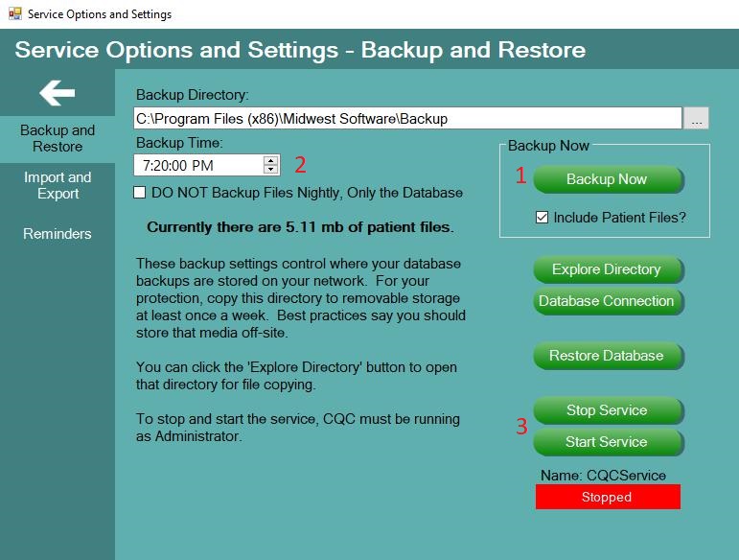Click the 5.11 mb of patient files text
The width and height of the screenshot is (739, 560).
(x=300, y=227)
